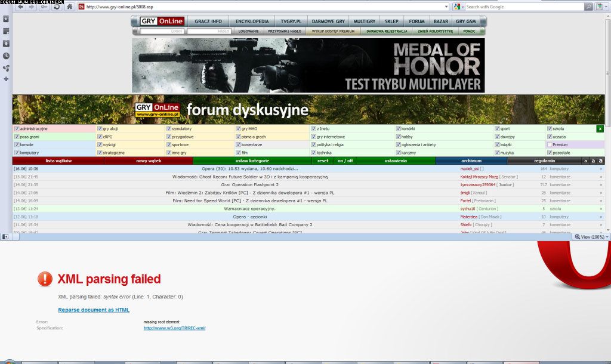Click the red G site favicon
The image size is (611, 364).
81,7
